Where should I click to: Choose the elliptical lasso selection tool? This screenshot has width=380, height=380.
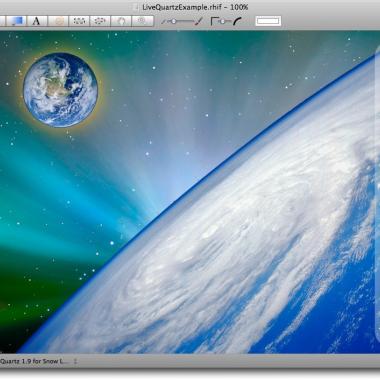pyautogui.click(x=100, y=21)
